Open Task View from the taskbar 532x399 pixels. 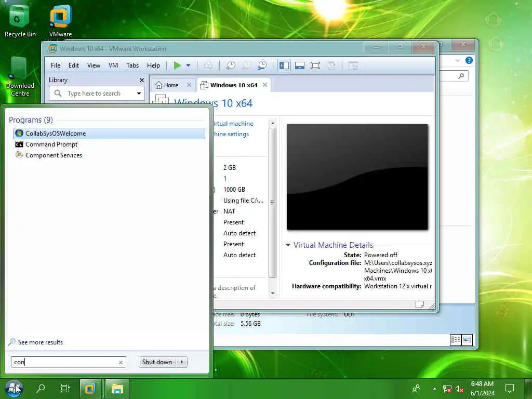65,388
